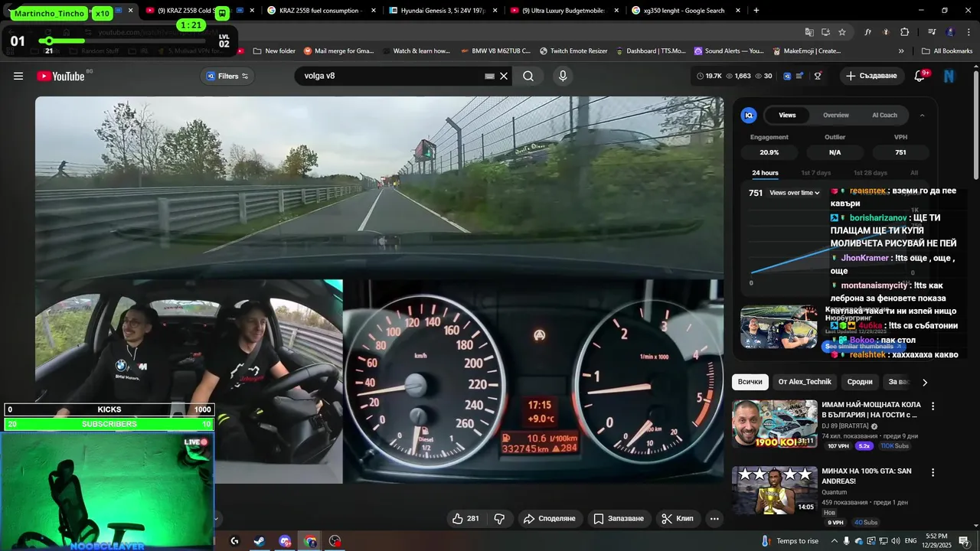Open the New folder bookmark

tap(273, 51)
